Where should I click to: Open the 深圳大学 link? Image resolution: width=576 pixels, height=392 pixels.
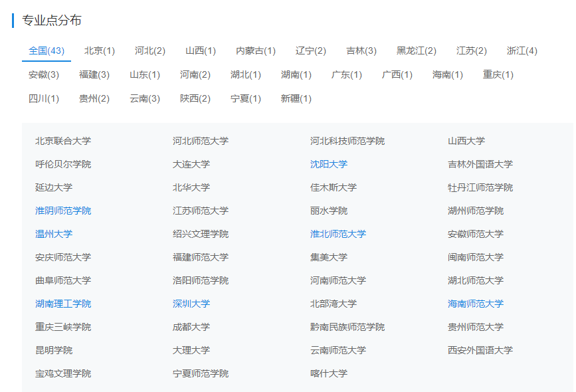(191, 304)
